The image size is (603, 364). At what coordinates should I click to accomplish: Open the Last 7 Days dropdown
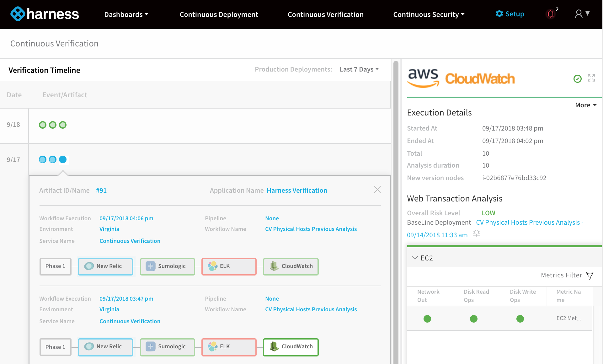(x=359, y=69)
